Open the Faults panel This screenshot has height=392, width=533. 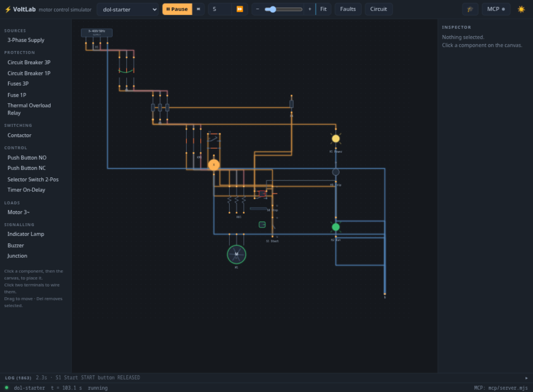pos(348,9)
